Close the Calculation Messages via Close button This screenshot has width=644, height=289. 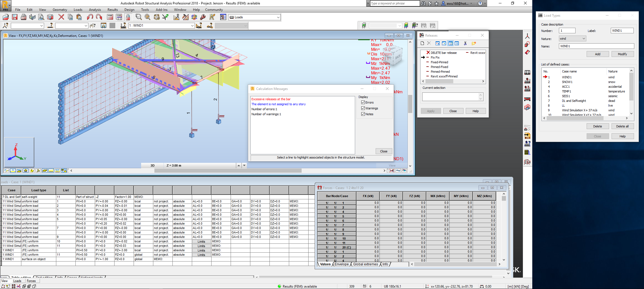[x=384, y=151]
